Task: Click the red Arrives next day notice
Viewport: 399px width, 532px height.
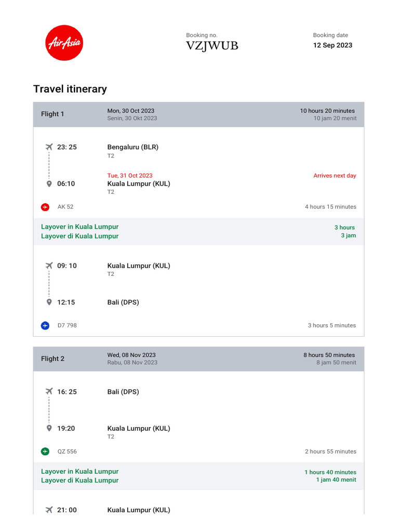Action: pyautogui.click(x=335, y=176)
